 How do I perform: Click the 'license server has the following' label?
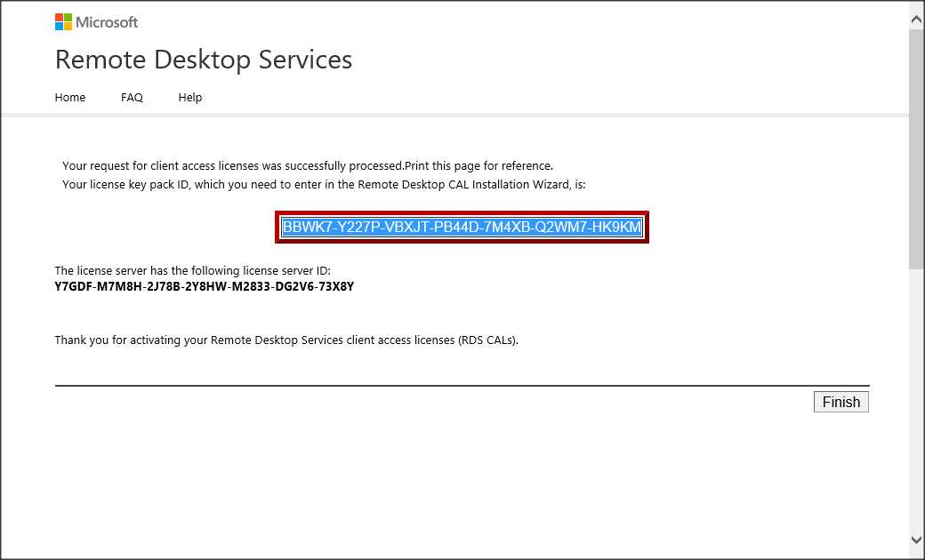(193, 270)
